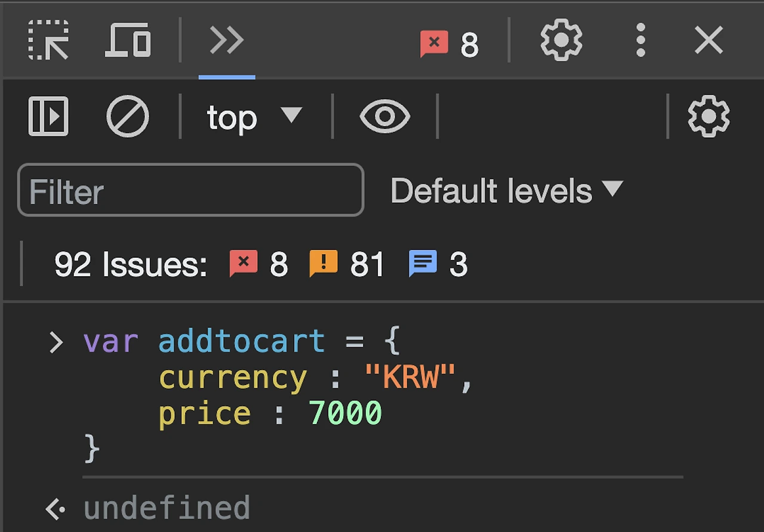Click the console Filter input field

[190, 191]
